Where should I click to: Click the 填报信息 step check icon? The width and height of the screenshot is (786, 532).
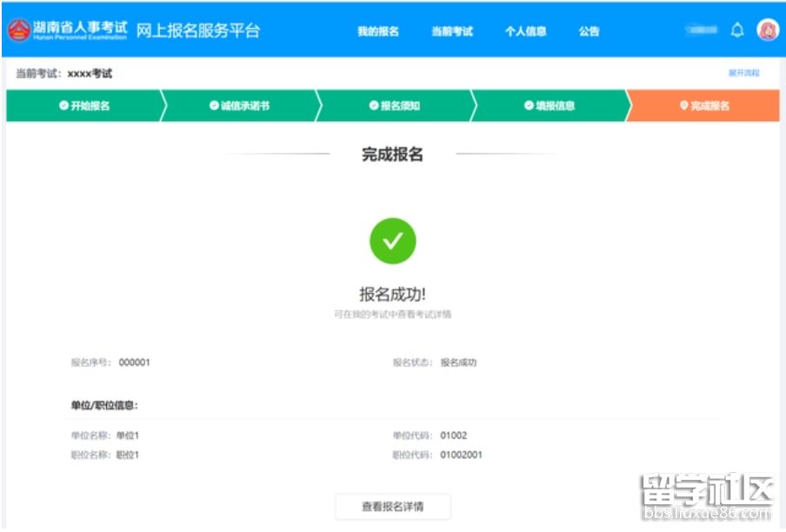pos(529,106)
